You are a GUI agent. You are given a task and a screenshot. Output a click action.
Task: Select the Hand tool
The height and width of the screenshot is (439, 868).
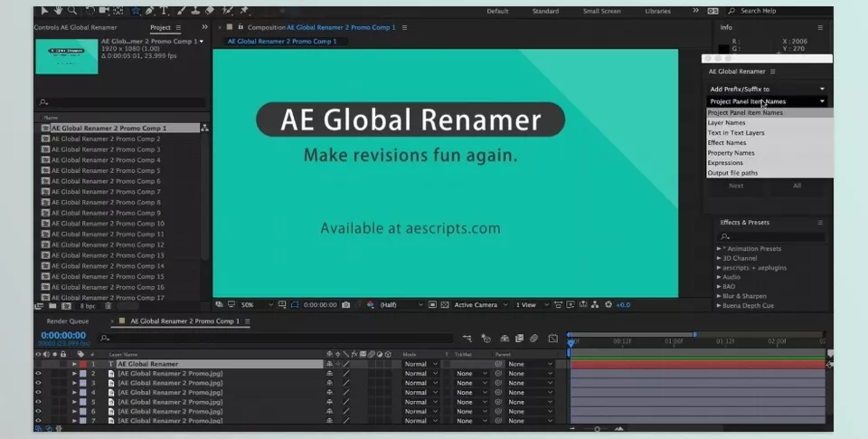(x=58, y=11)
